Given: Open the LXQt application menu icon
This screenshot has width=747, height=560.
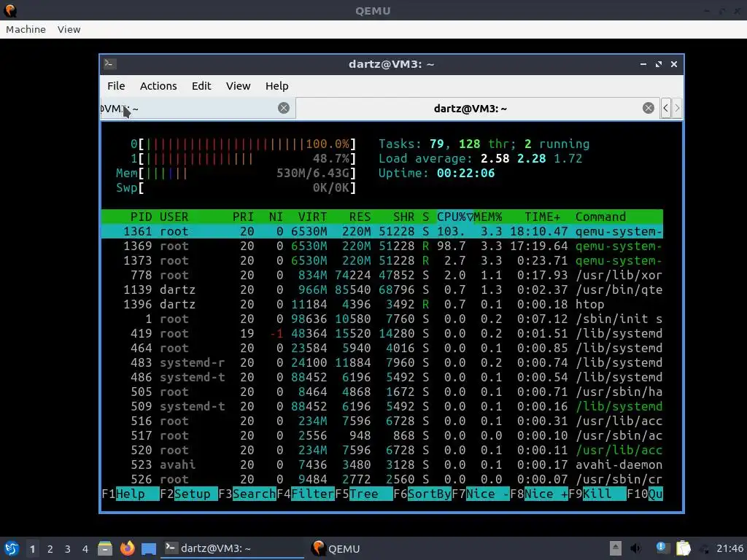Looking at the screenshot, I should click(12, 548).
